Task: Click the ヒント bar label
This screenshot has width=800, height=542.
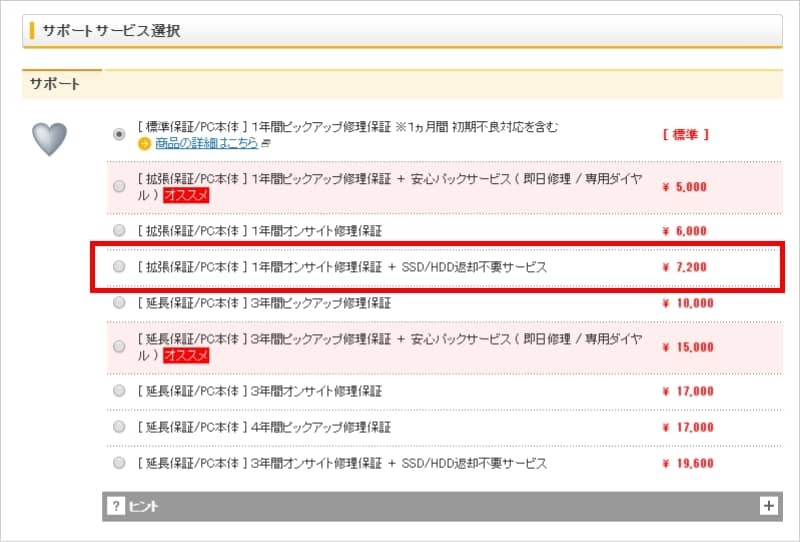Action: 143,507
